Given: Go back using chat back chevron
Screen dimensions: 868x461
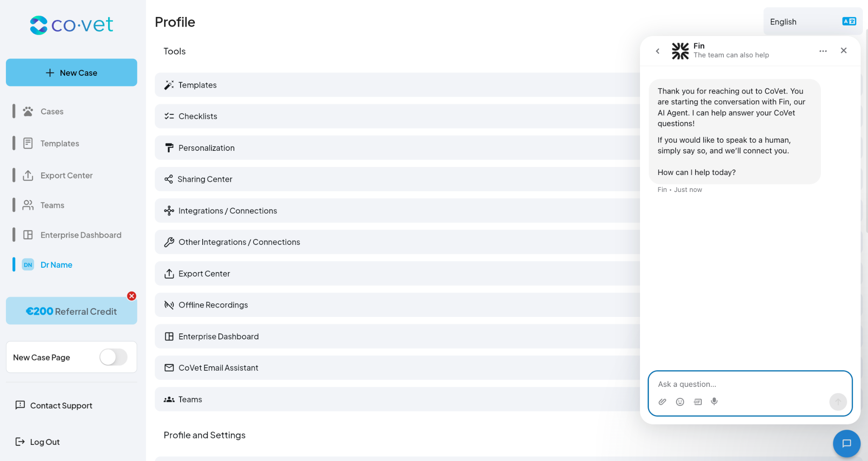Looking at the screenshot, I should (x=657, y=51).
